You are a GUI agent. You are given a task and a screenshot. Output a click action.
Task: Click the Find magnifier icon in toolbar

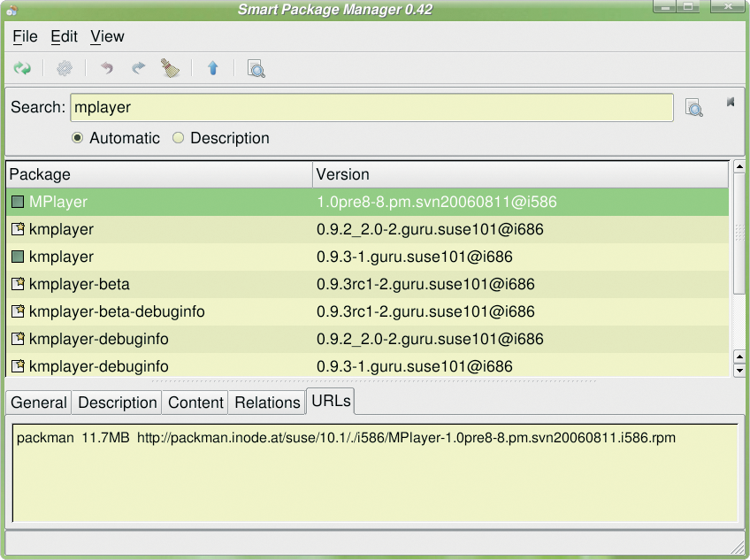point(256,68)
